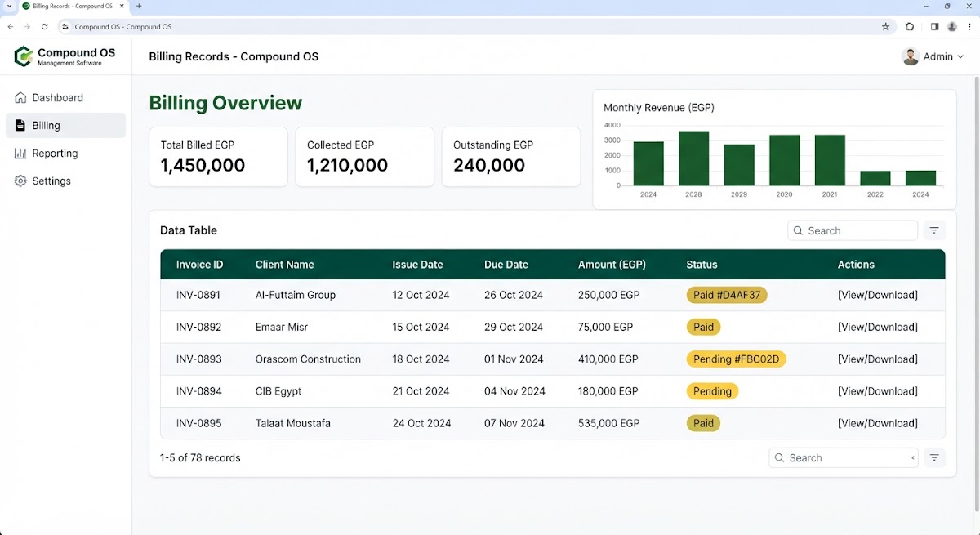Click the Billing document icon
This screenshot has width=980, height=535.
point(20,126)
